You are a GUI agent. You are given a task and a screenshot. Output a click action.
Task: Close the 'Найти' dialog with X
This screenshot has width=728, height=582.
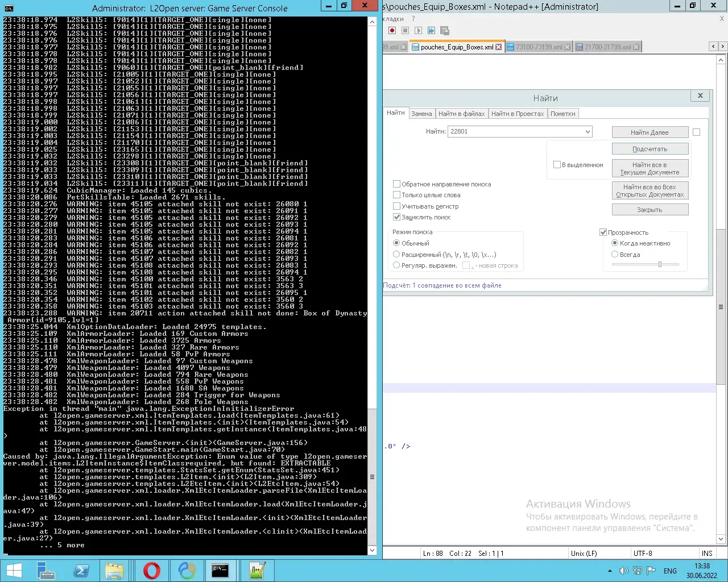pos(700,95)
